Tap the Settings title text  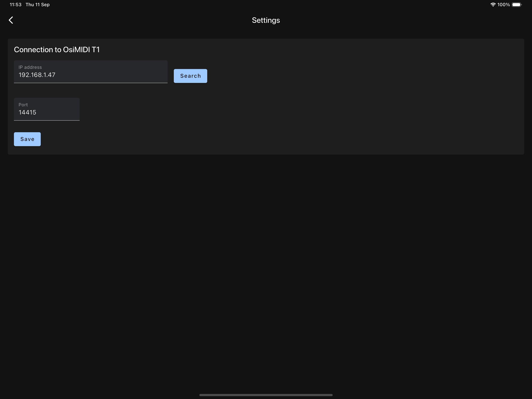266,20
